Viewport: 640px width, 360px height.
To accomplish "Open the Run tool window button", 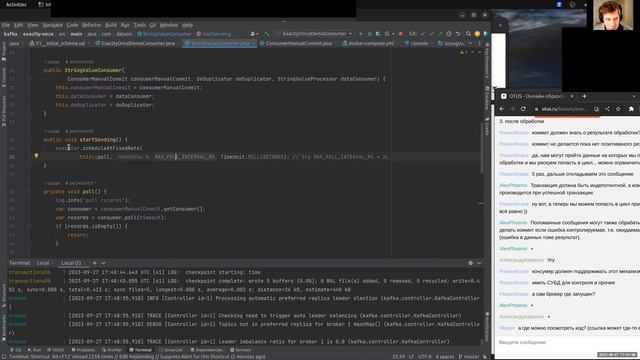I will [34, 350].
